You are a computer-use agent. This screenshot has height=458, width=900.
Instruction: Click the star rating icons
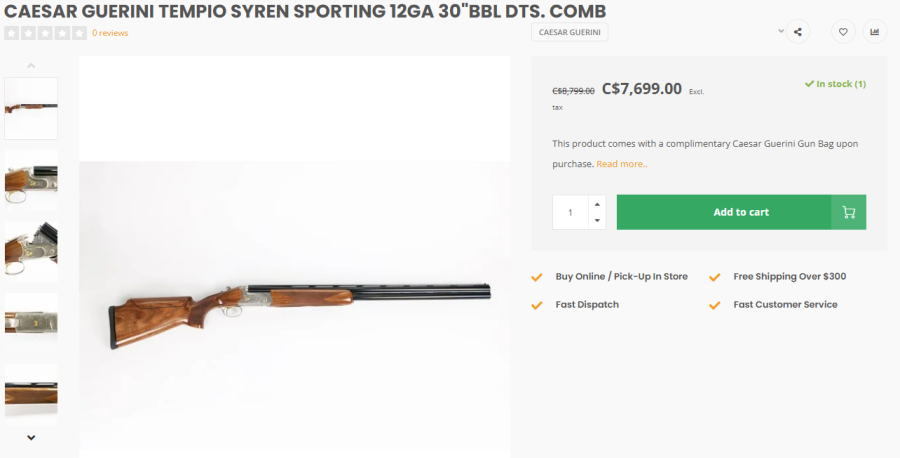point(45,33)
